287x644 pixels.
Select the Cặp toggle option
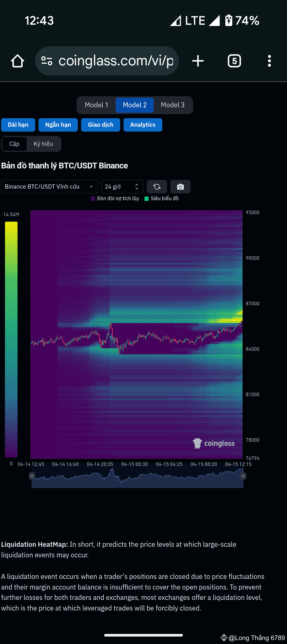[14, 144]
